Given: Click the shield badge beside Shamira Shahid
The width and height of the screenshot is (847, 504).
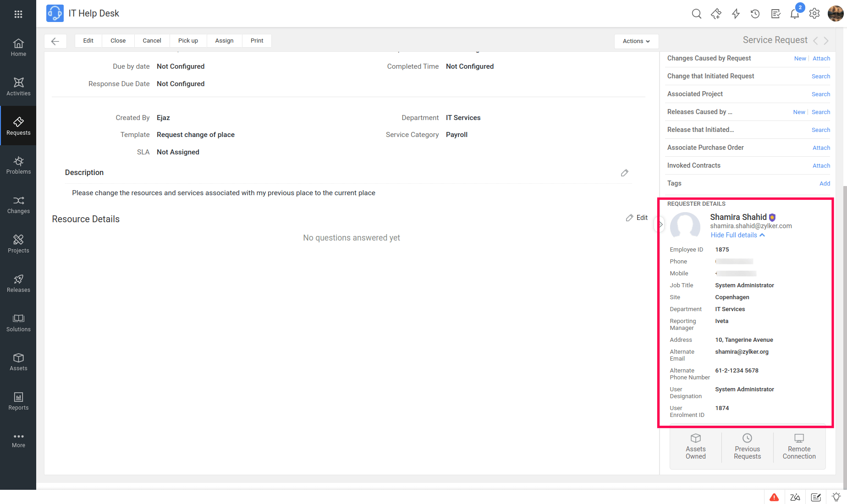Looking at the screenshot, I should coord(772,218).
